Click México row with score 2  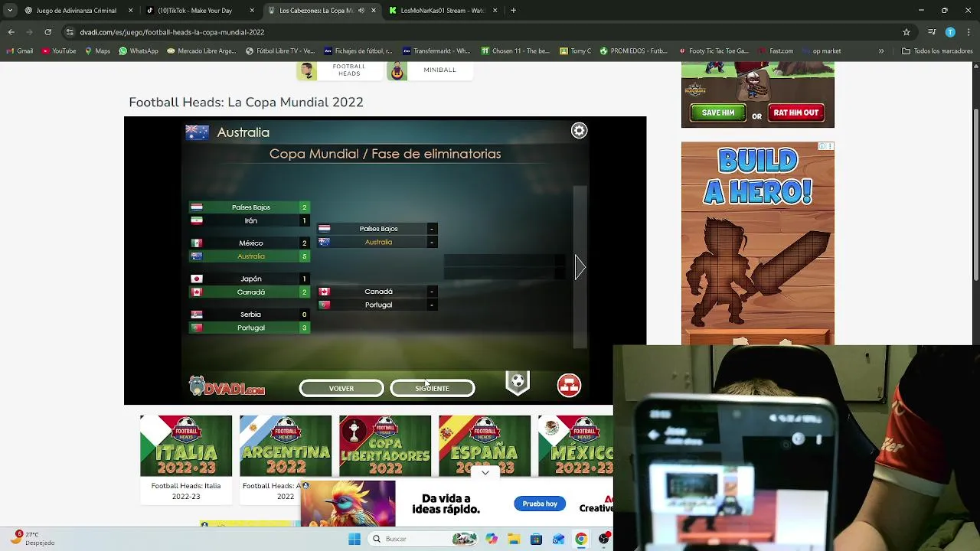250,243
